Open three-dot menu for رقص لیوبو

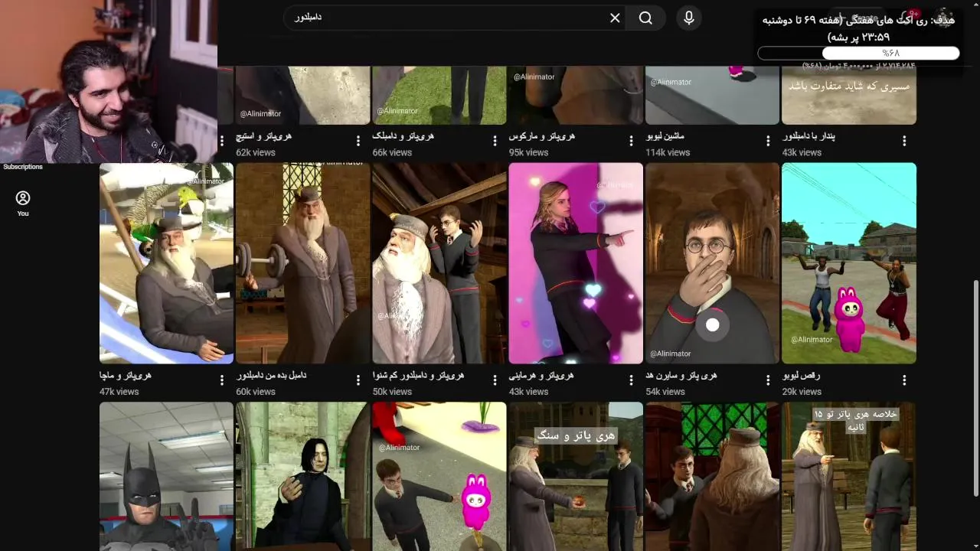tap(904, 380)
